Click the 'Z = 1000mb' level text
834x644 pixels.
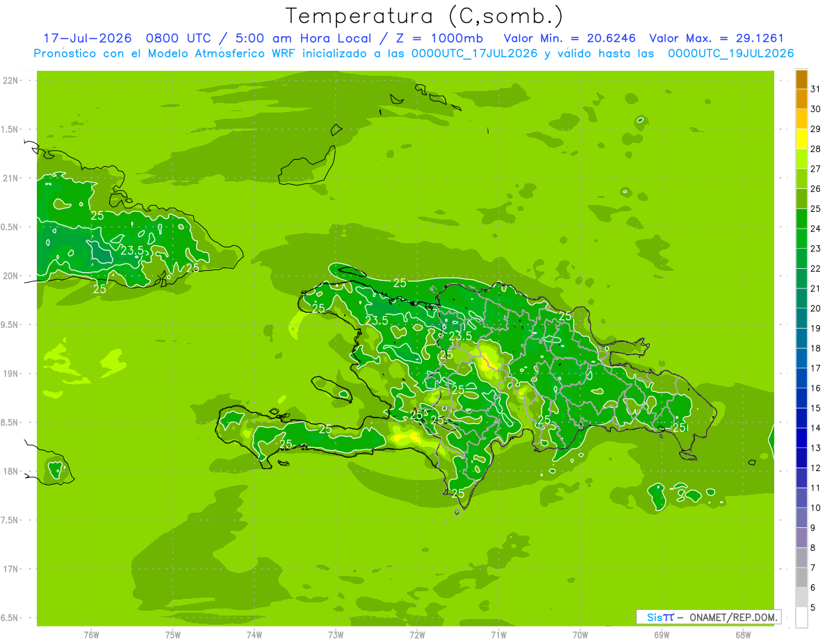(x=439, y=38)
